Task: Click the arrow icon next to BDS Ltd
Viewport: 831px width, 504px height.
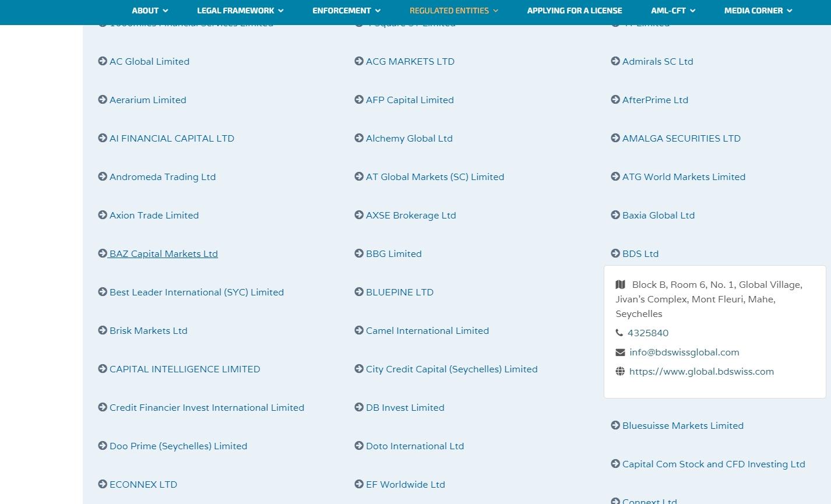Action: [x=615, y=253]
